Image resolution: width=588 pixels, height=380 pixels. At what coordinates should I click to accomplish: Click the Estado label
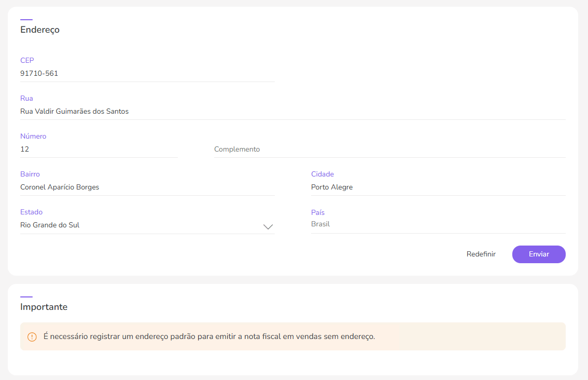31,212
